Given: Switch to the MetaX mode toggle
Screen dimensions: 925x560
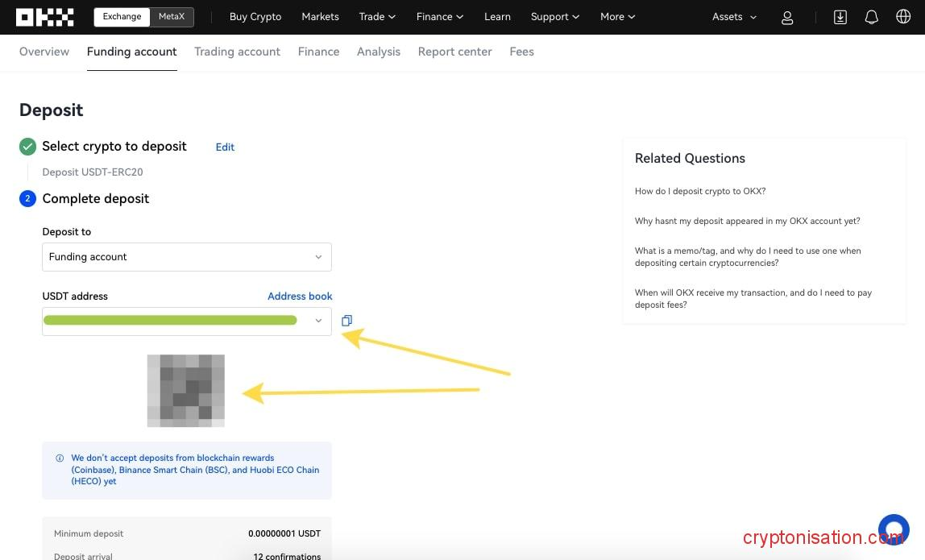Looking at the screenshot, I should click(x=172, y=17).
